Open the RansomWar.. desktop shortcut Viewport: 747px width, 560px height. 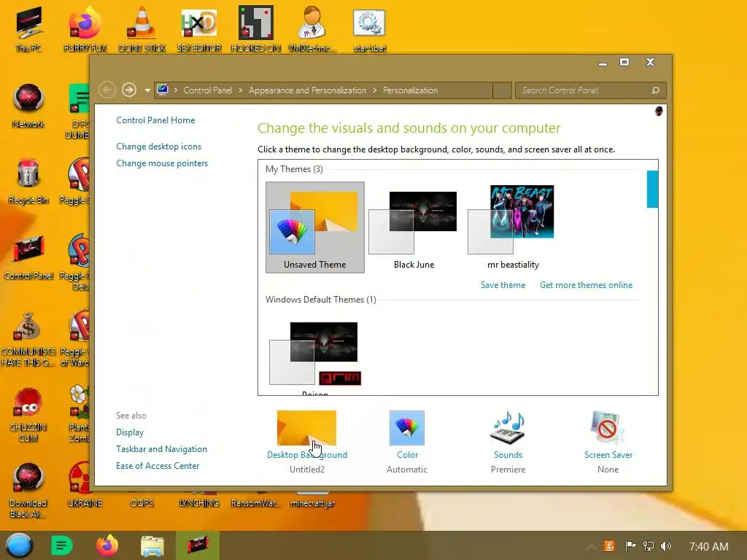tap(256, 503)
